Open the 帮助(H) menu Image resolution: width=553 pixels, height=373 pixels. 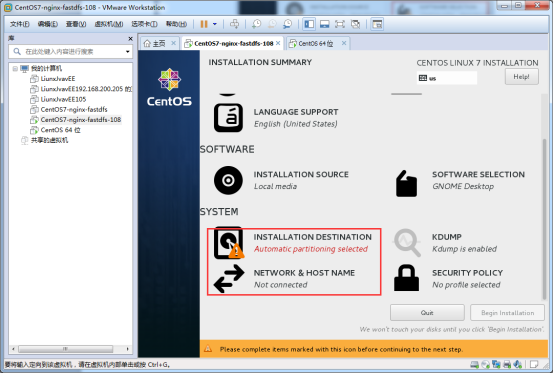[176, 24]
